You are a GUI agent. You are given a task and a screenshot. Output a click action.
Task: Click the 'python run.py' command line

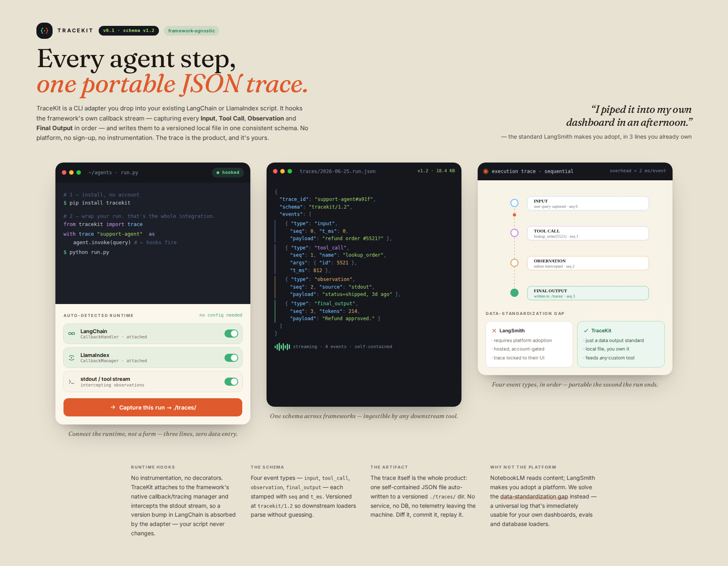[86, 252]
